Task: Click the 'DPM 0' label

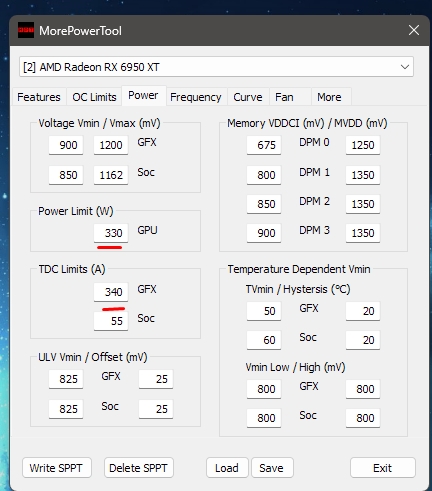Action: (314, 143)
